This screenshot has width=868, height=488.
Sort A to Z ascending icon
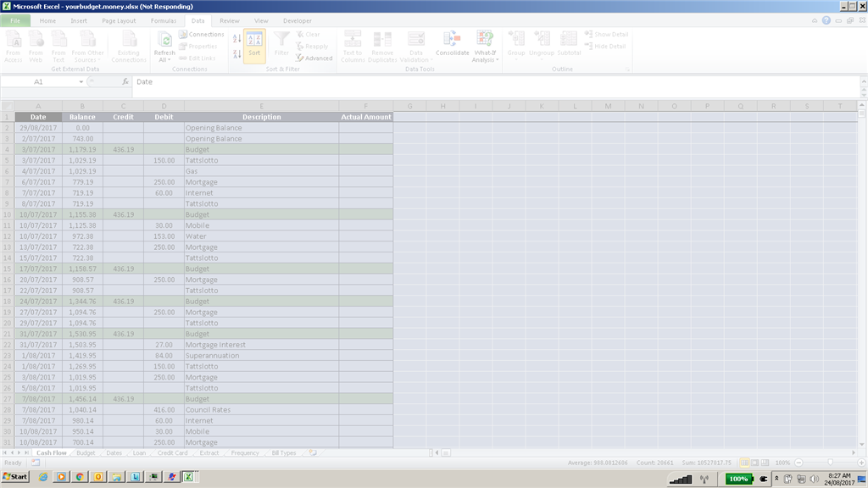(x=237, y=39)
